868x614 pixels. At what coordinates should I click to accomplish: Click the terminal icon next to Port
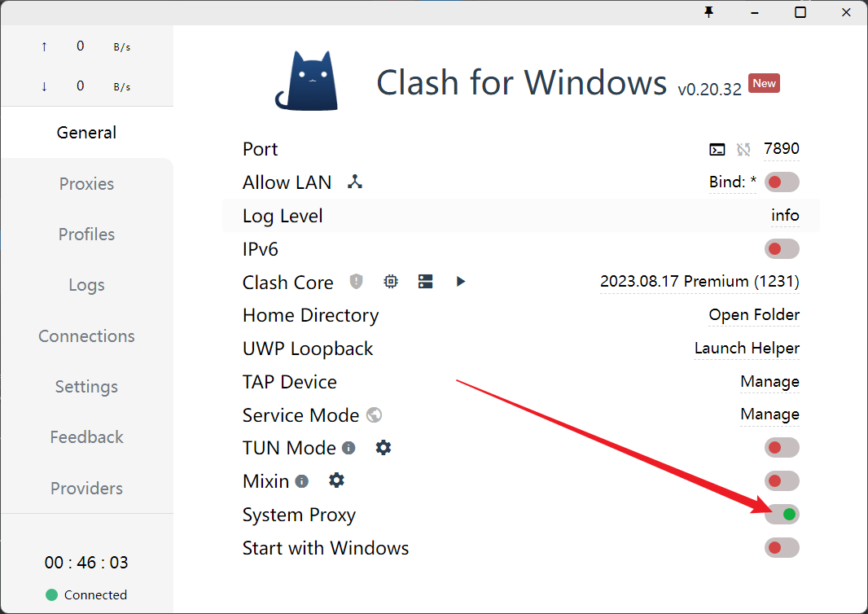[717, 149]
